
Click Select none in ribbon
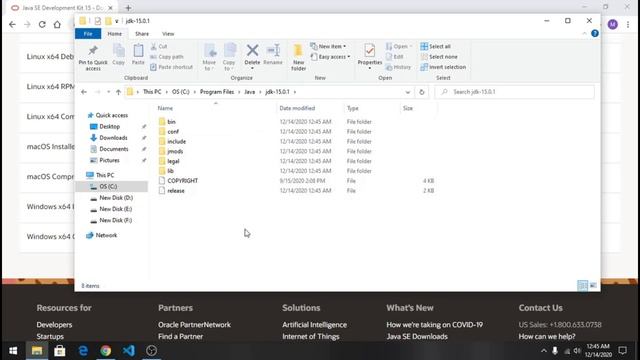pos(439,57)
